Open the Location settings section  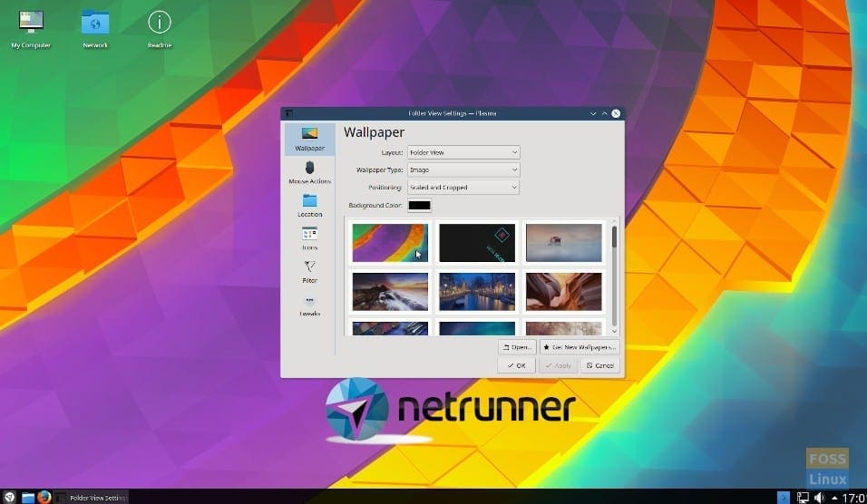(x=309, y=205)
